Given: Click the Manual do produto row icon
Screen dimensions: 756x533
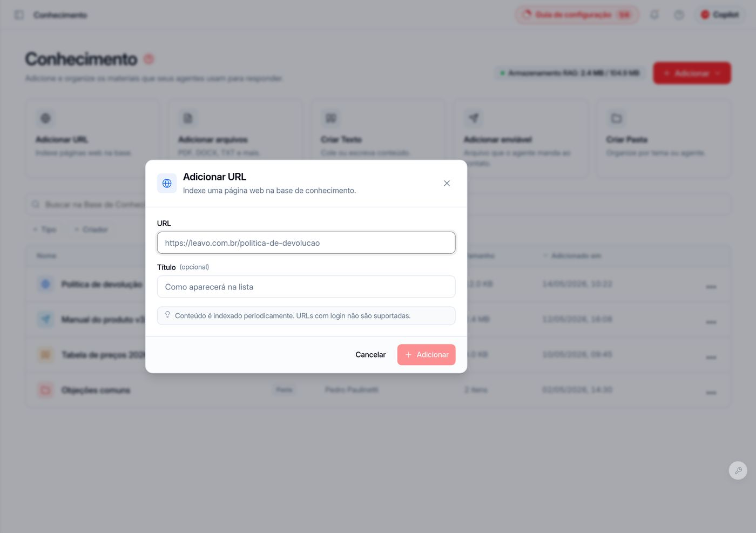Looking at the screenshot, I should click(x=46, y=320).
